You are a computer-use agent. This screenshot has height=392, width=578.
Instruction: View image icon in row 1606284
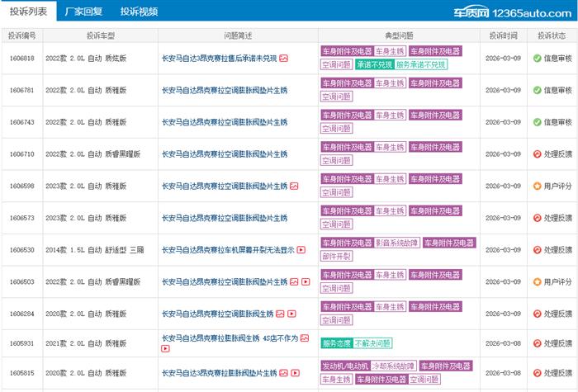pos(281,314)
